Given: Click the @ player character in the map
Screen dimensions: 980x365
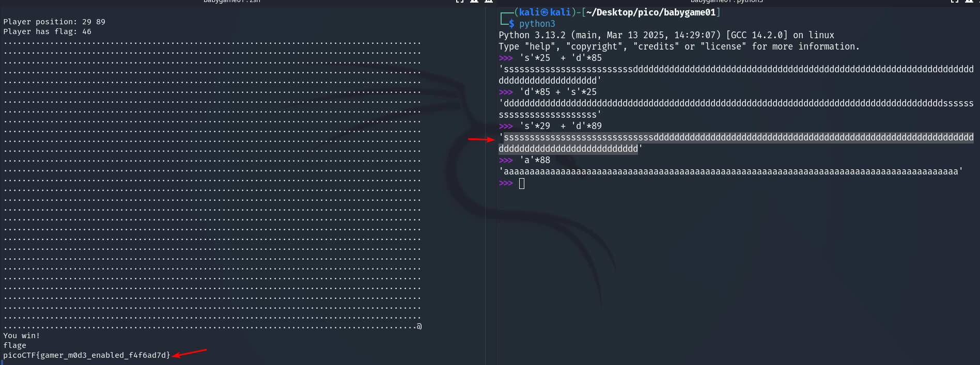Looking at the screenshot, I should click(419, 326).
